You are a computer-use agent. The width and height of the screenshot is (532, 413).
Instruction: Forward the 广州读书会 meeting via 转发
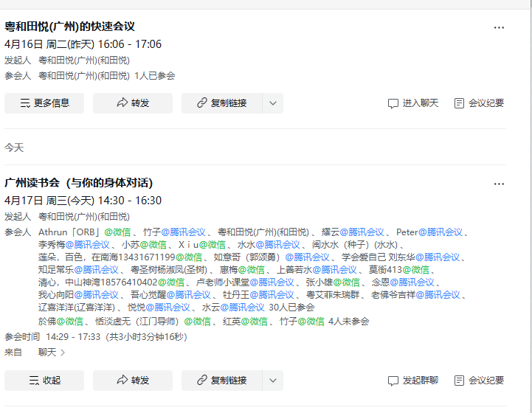click(x=133, y=381)
